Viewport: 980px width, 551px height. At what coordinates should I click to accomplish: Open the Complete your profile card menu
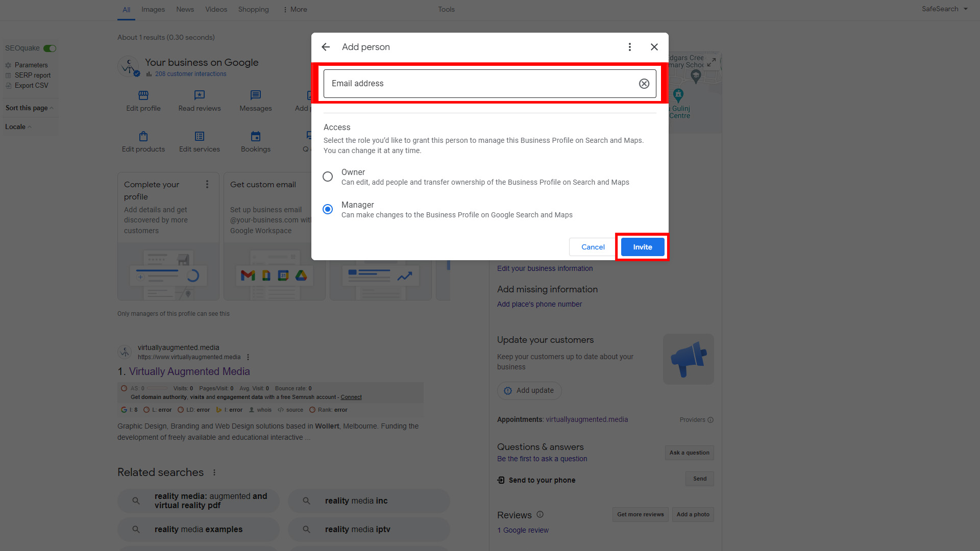tap(207, 184)
